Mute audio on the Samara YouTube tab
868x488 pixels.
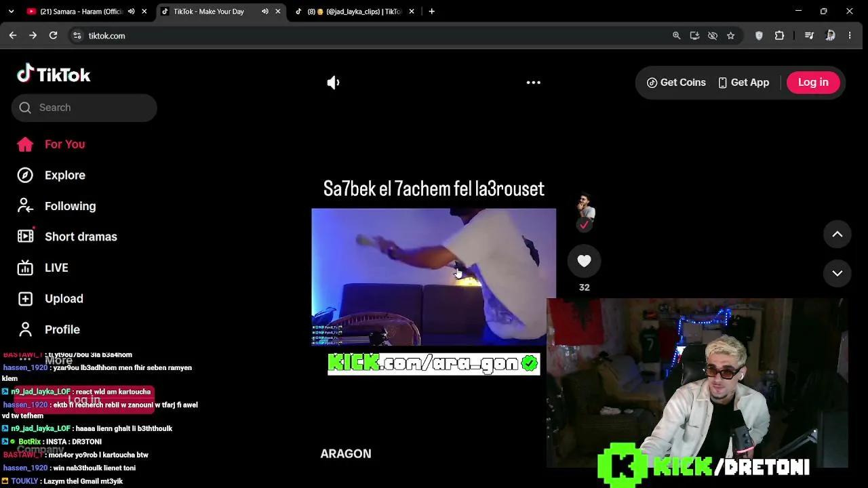pos(131,12)
